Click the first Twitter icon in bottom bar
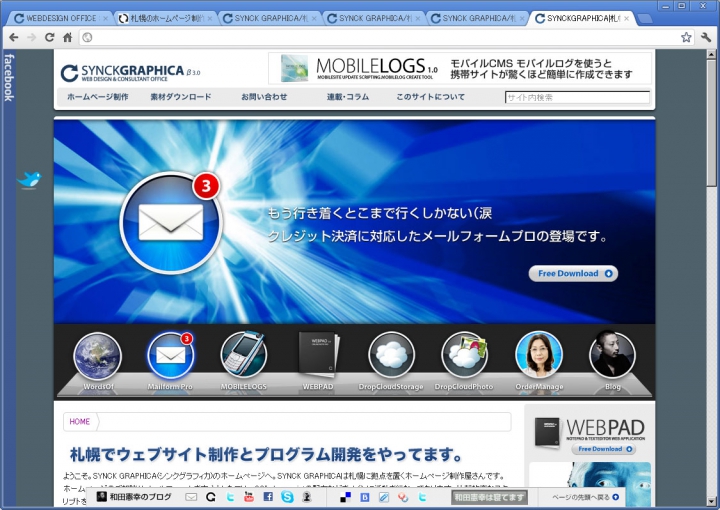Viewport: 720px width, 510px height. tap(231, 497)
